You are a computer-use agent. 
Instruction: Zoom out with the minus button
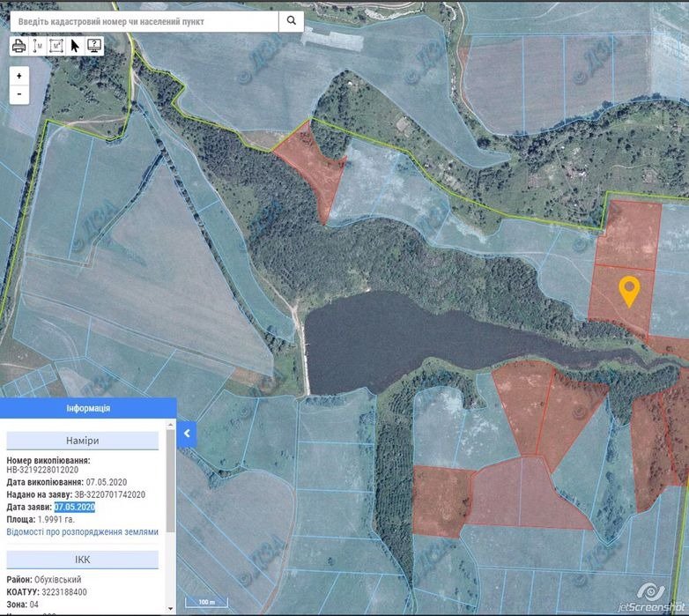19,94
